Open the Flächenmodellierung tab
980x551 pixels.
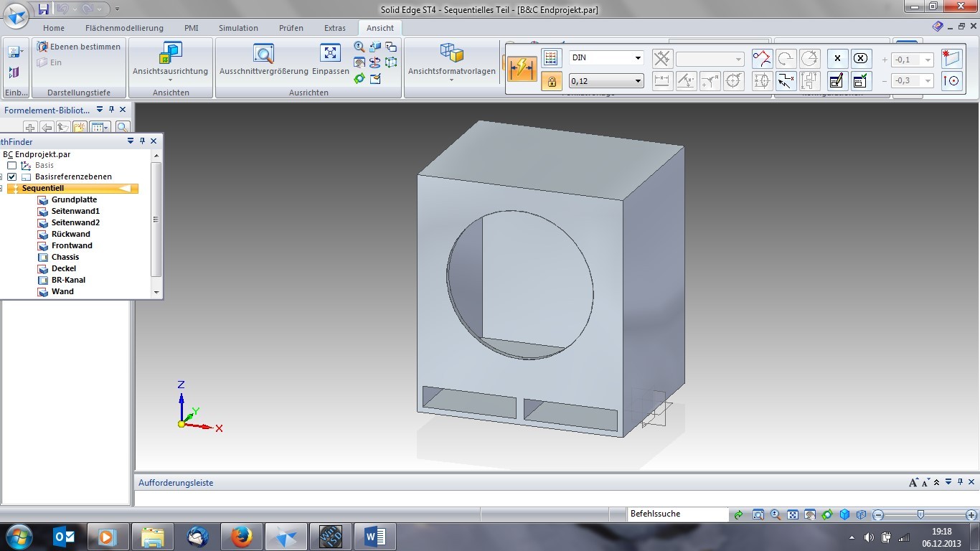tap(124, 28)
